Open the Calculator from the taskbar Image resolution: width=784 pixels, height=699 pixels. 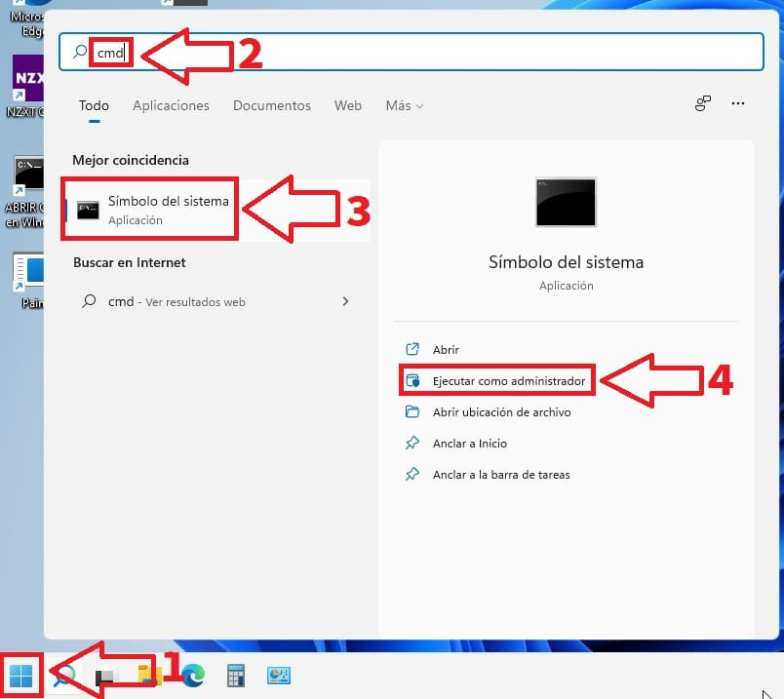tap(235, 676)
